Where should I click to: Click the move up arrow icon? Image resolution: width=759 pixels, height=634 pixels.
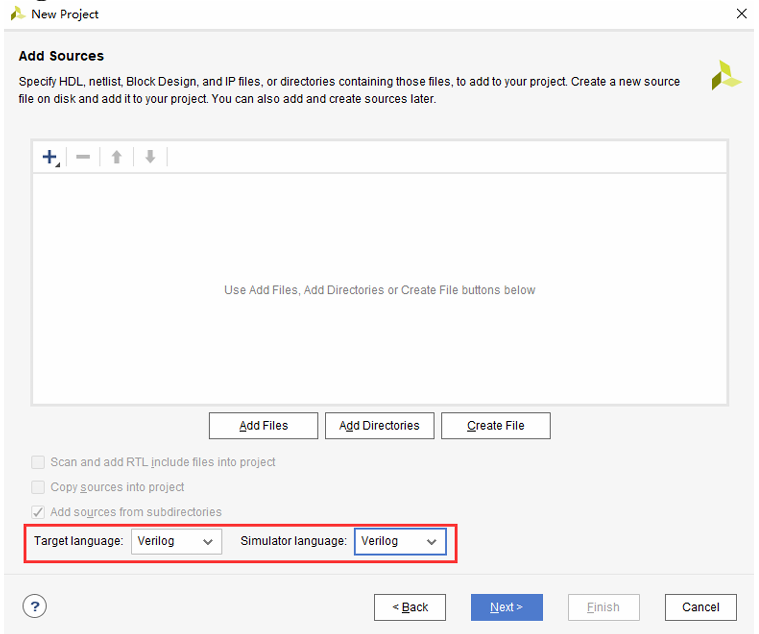point(117,157)
